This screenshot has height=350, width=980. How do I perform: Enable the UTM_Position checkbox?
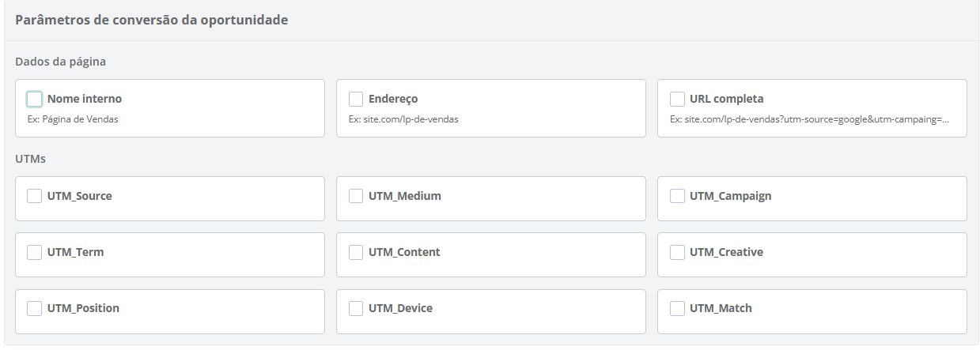tap(35, 309)
